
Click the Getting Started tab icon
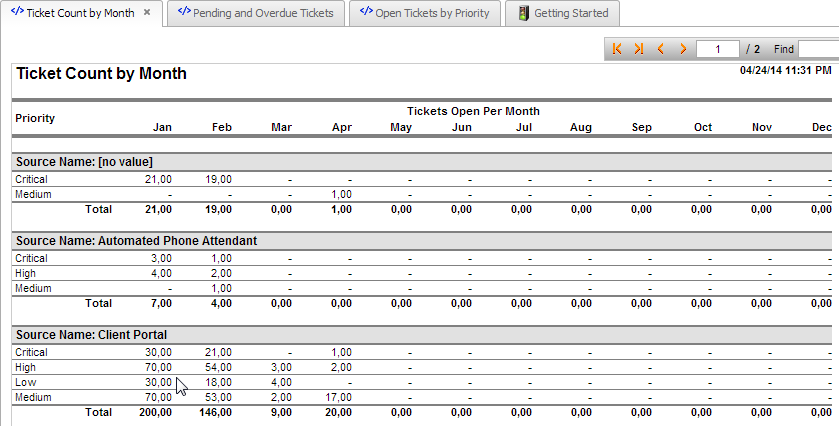click(x=523, y=13)
